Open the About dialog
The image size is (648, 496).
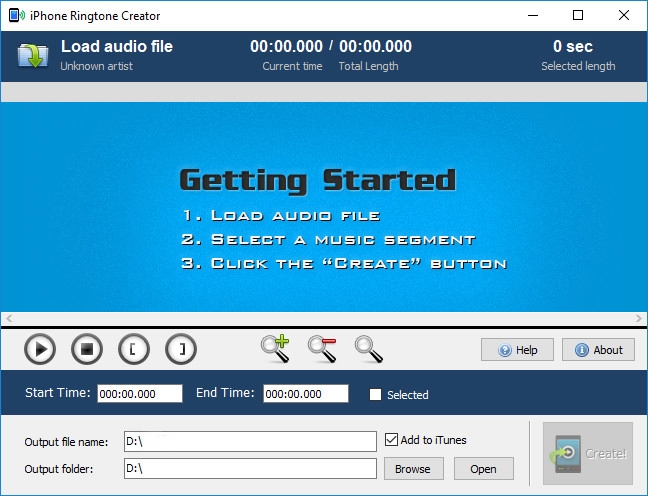click(598, 350)
